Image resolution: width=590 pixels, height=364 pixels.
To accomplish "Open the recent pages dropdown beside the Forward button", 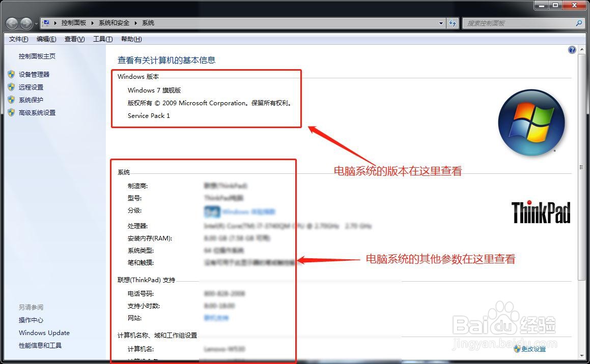I will pos(36,24).
